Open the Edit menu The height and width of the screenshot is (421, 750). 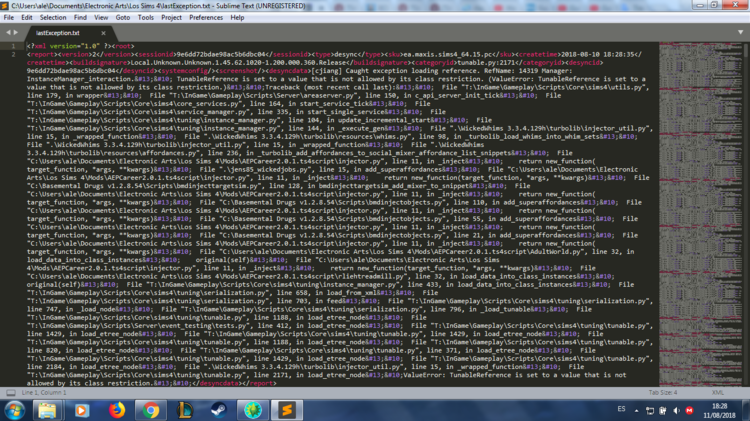coord(27,18)
